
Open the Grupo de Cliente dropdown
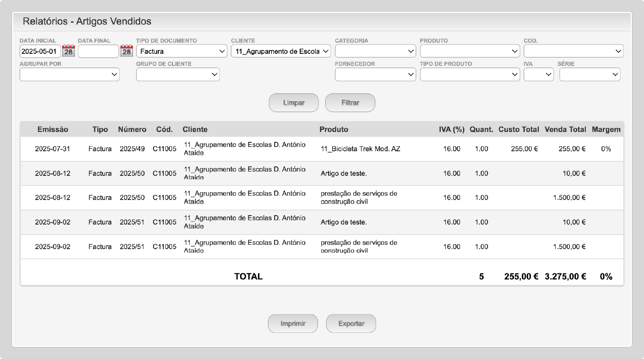pos(178,74)
